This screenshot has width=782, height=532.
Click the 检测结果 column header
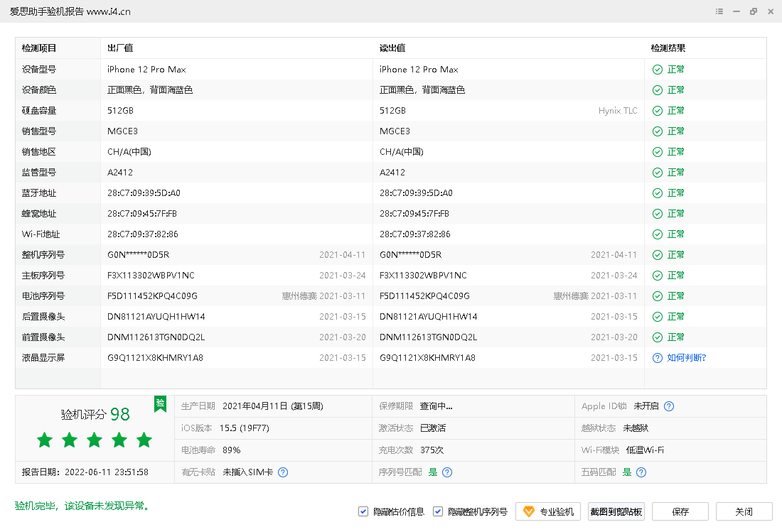click(668, 48)
